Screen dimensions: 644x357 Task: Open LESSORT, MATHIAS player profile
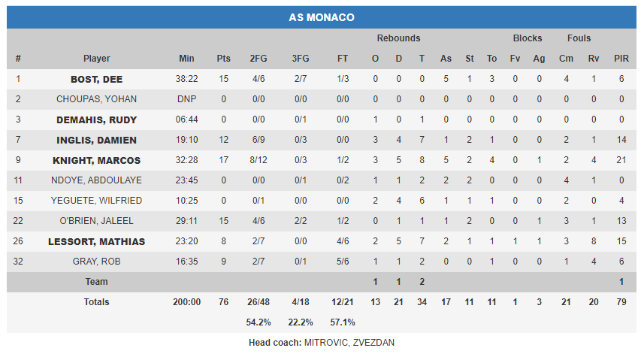(96, 241)
